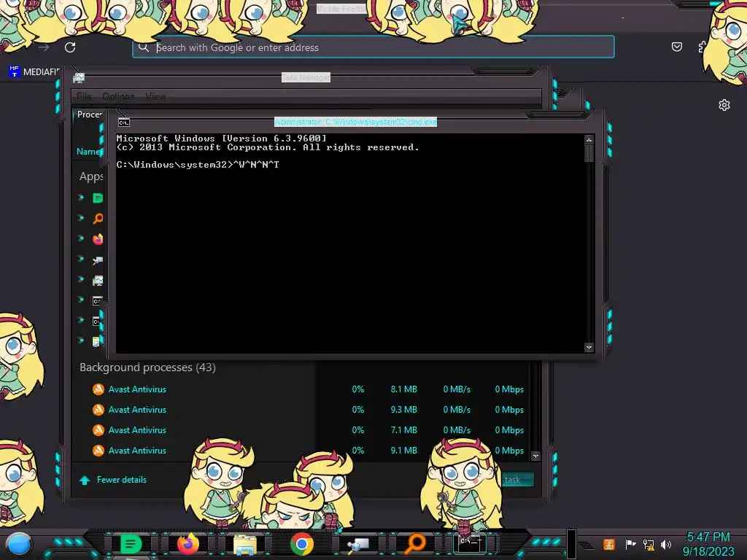Screen dimensions: 747x560
Task: Switch to Command Prompt on taskbar
Action: tap(471, 542)
